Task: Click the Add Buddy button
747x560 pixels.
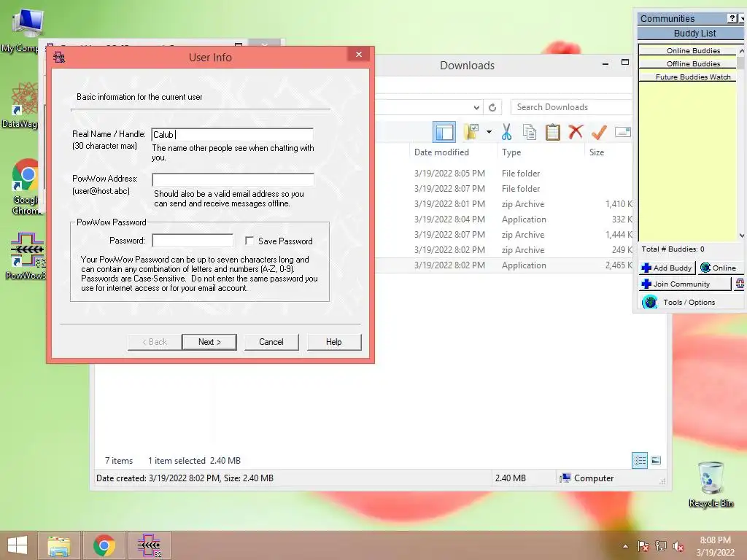Action: 667,268
